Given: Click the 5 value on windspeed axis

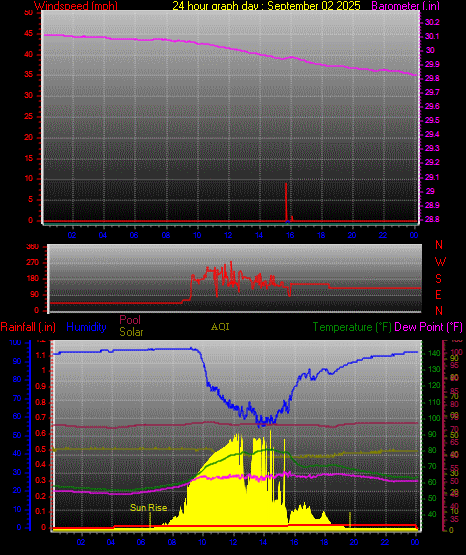Looking at the screenshot, I should click(30, 200).
